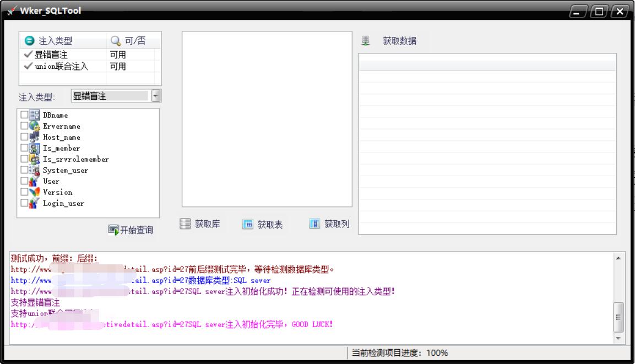
Task: Click the 获取库 button label
Action: tap(207, 224)
